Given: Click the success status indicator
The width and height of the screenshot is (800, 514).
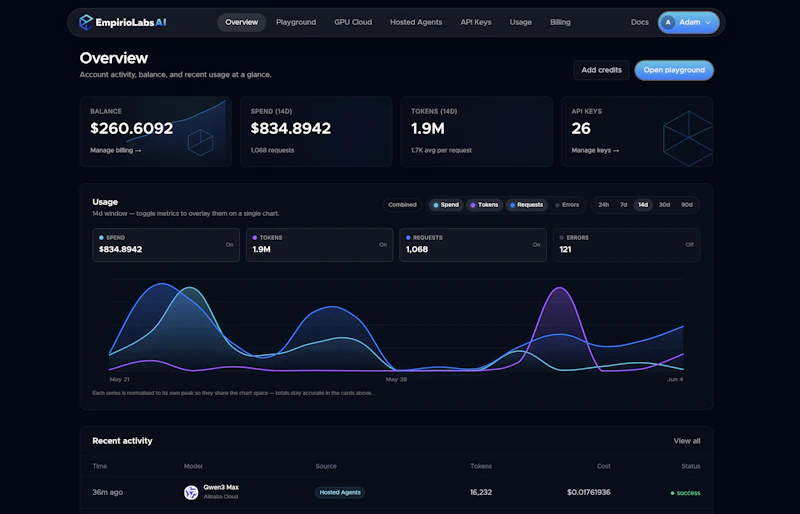Looking at the screenshot, I should [685, 493].
